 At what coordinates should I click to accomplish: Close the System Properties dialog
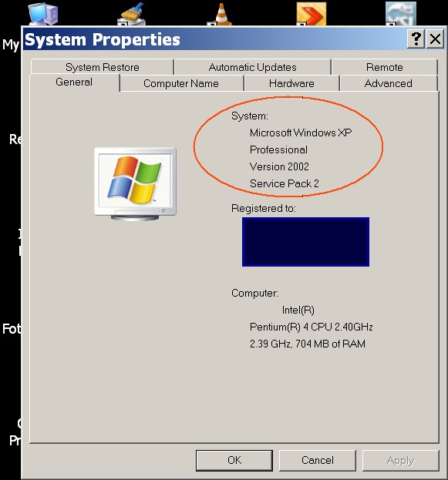pyautogui.click(x=435, y=39)
